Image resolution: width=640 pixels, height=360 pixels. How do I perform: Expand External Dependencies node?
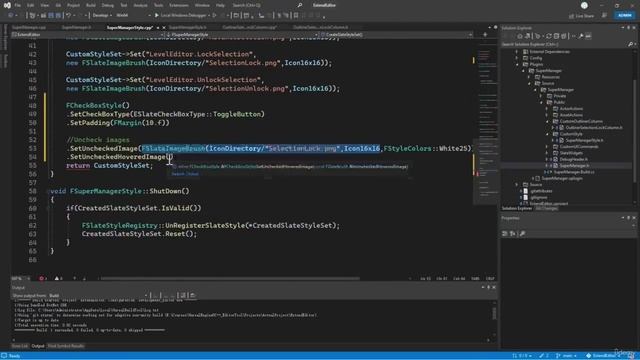click(x=517, y=52)
